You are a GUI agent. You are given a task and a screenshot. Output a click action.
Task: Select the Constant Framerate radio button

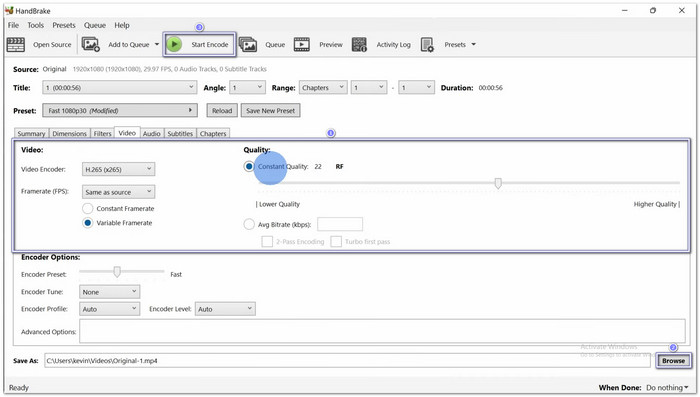(88, 209)
